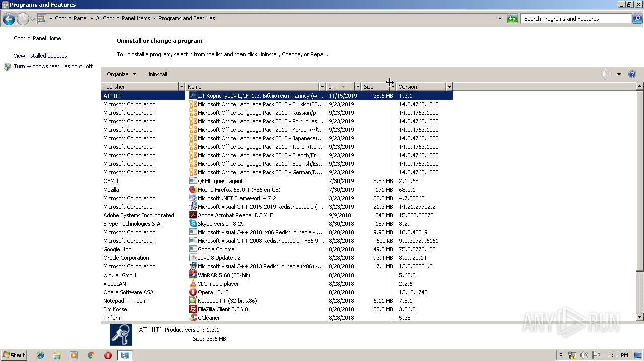Click the refresh button beside the address bar
This screenshot has height=362, width=644.
(512, 19)
